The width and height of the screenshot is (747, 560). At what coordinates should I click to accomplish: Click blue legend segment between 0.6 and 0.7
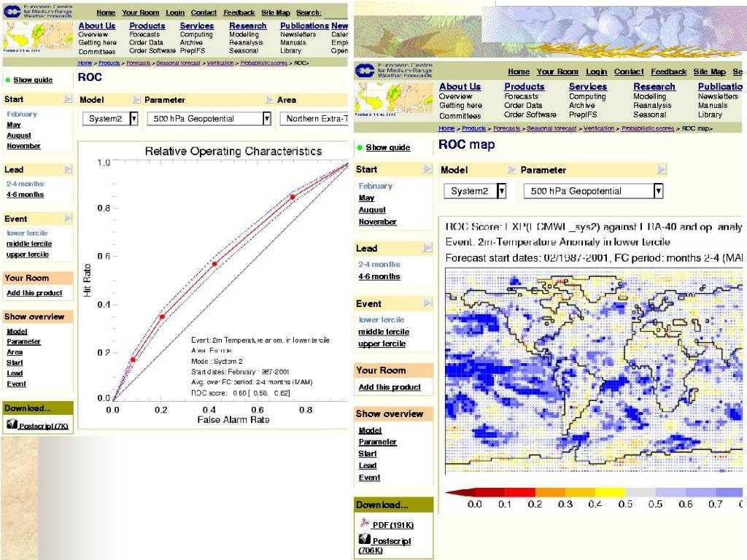[x=700, y=492]
